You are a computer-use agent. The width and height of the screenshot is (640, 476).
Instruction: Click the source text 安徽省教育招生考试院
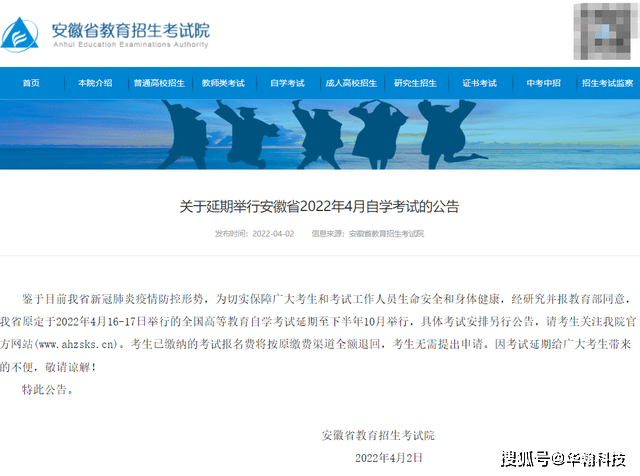386,234
